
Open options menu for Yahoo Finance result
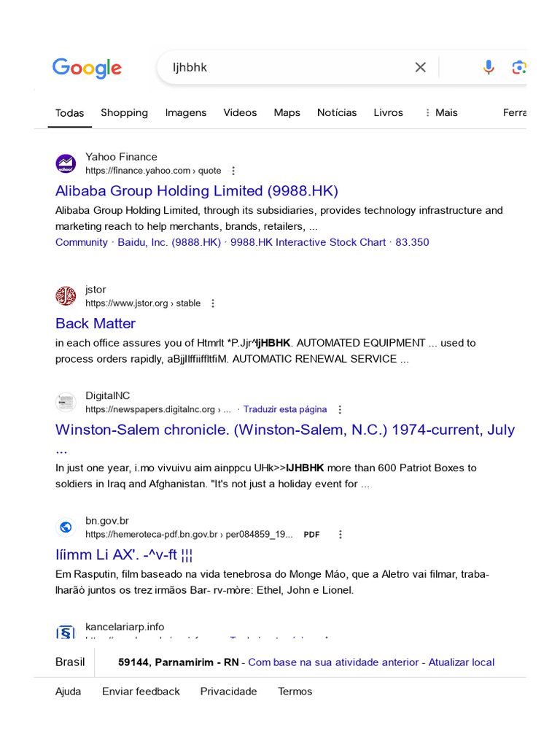[x=233, y=171]
